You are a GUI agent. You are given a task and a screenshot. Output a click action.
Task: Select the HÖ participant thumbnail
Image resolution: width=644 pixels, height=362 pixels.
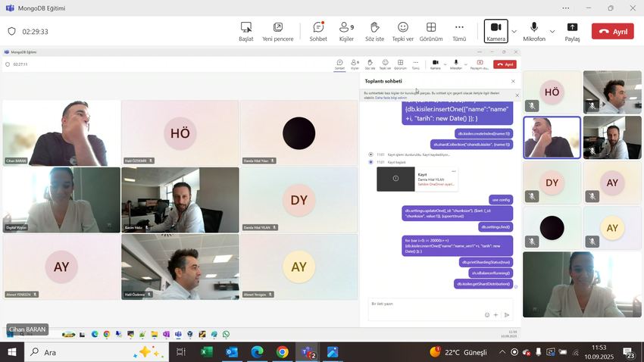[x=552, y=92]
